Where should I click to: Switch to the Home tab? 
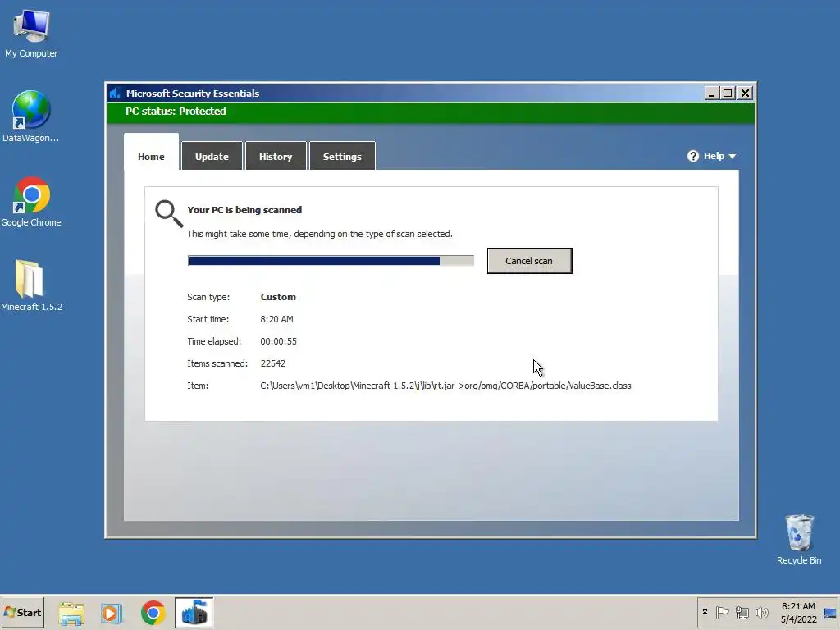click(x=151, y=157)
